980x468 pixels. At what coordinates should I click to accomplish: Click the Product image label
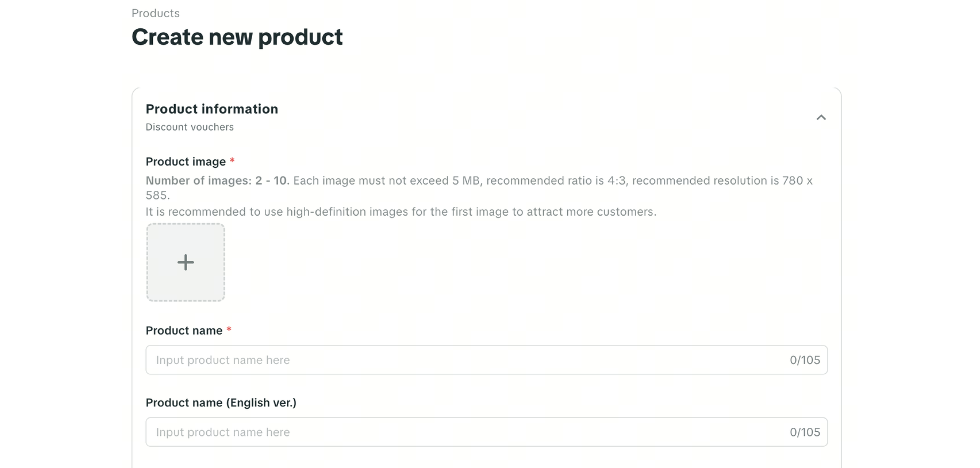(186, 162)
